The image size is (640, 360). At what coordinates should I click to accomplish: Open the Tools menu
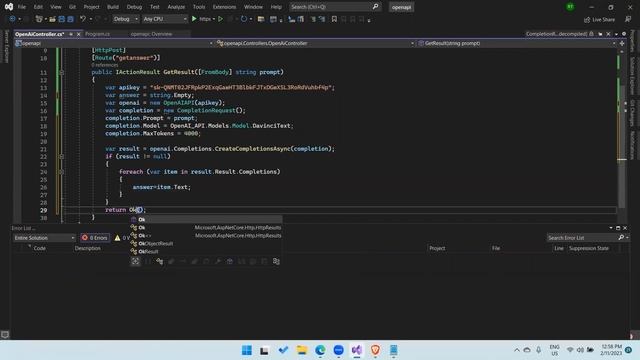point(199,7)
